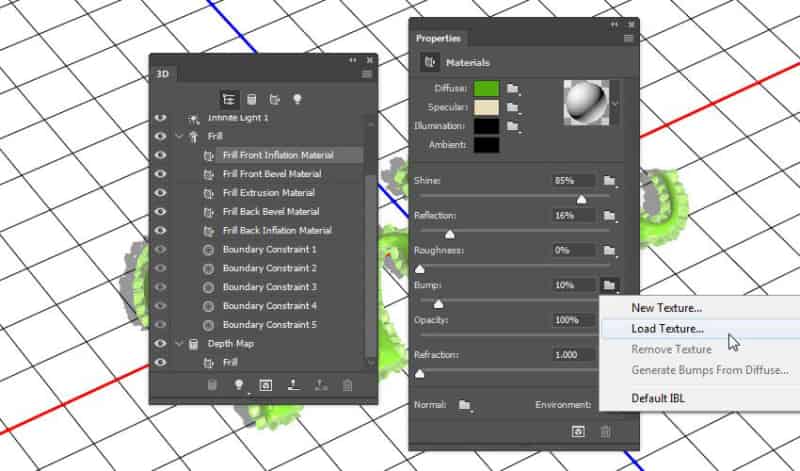This screenshot has height=471, width=800.
Task: Click add new 3D layer icon in 3D panel footer
Action: coord(212,385)
